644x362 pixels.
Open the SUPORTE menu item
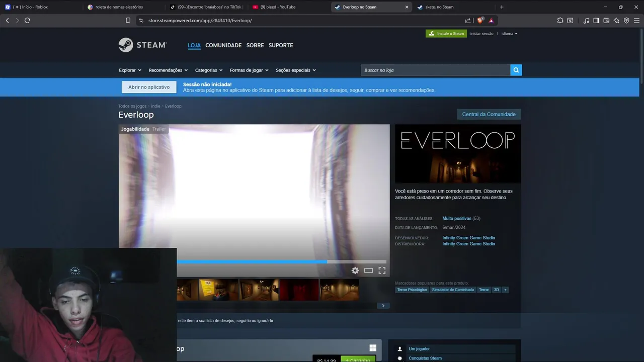coord(281,45)
